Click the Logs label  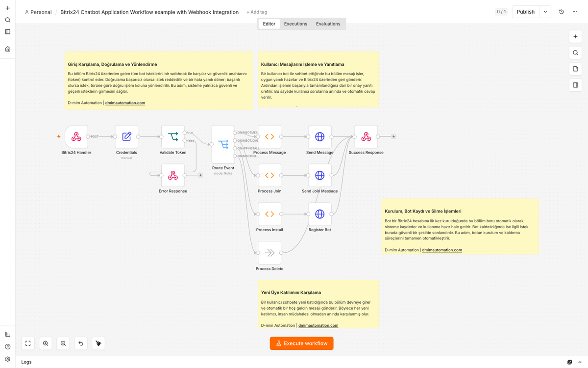click(x=26, y=362)
